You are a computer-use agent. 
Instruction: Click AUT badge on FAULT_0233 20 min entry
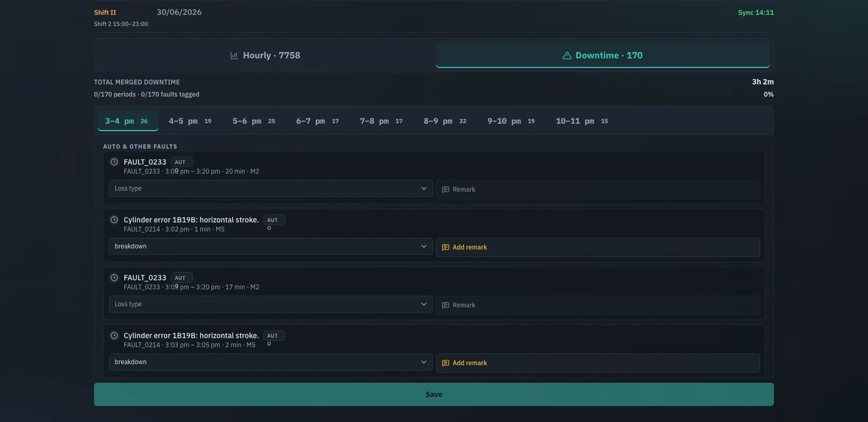click(x=182, y=162)
